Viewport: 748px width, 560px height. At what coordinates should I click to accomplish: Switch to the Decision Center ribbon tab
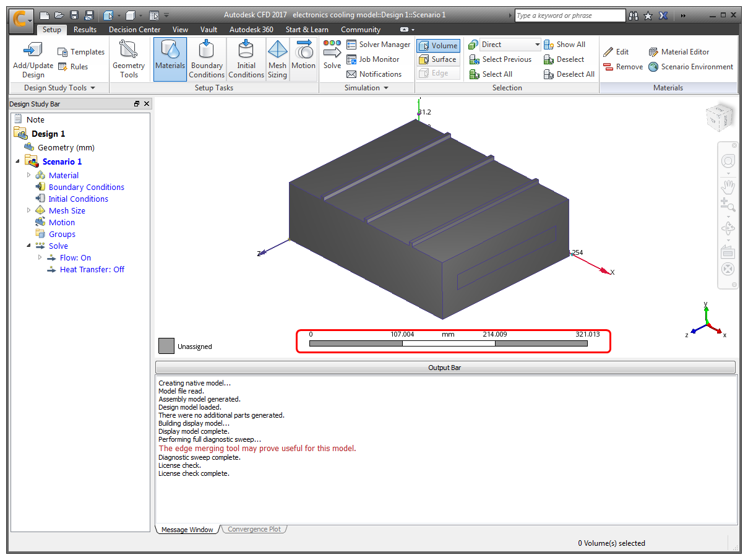134,30
